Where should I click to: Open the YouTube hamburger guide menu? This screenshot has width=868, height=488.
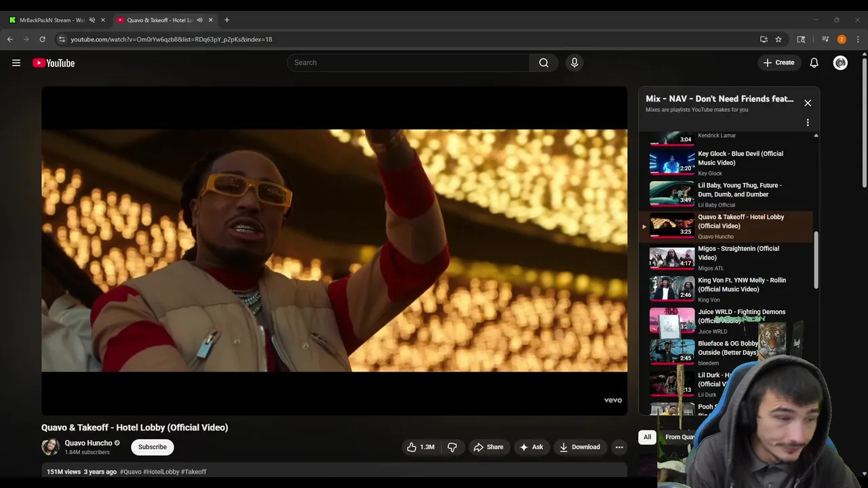(x=16, y=63)
